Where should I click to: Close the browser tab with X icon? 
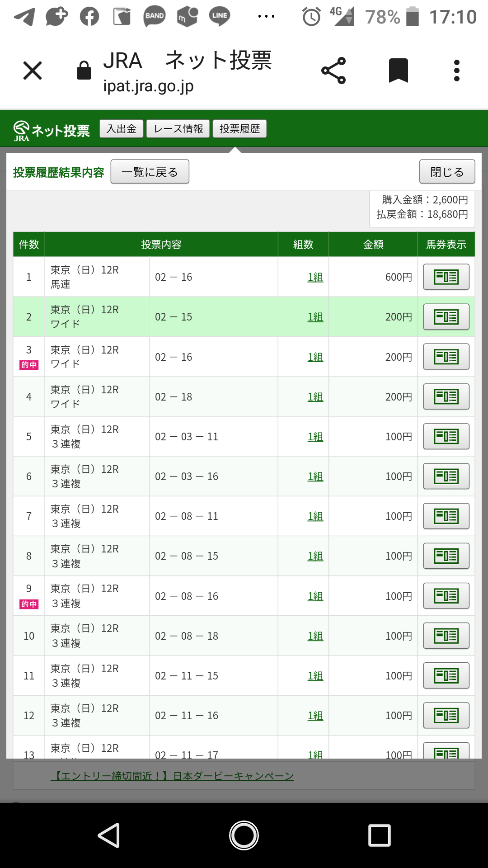[33, 71]
